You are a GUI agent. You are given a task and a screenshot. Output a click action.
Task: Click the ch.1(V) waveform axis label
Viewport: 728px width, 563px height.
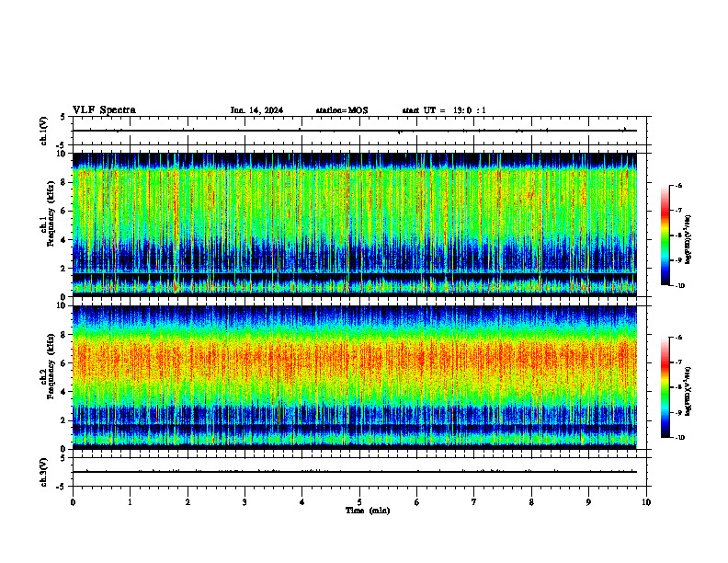[x=43, y=131]
